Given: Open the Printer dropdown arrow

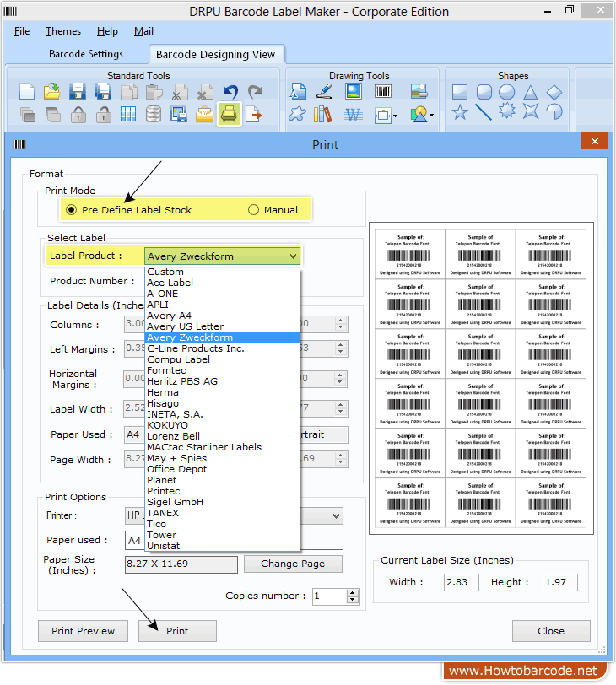Looking at the screenshot, I should click(336, 516).
